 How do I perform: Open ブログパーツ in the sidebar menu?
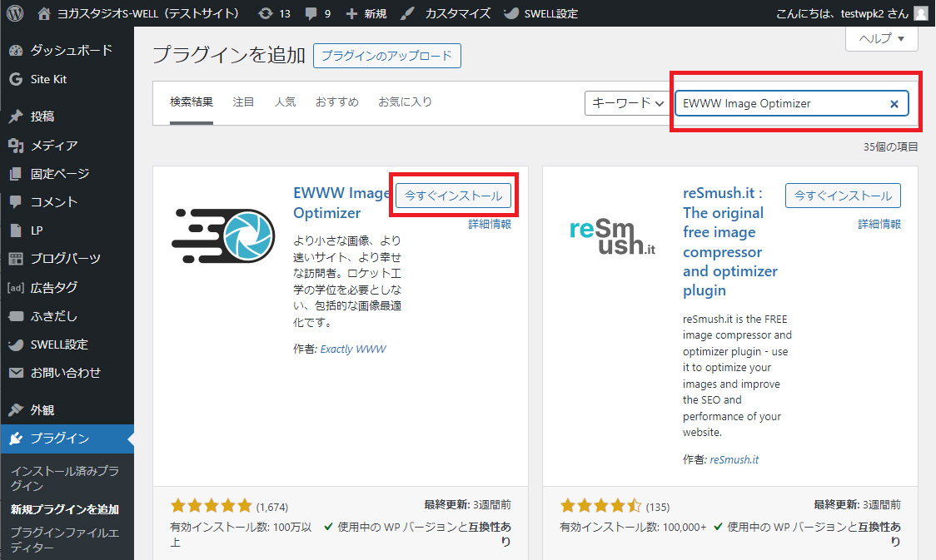coord(67,258)
